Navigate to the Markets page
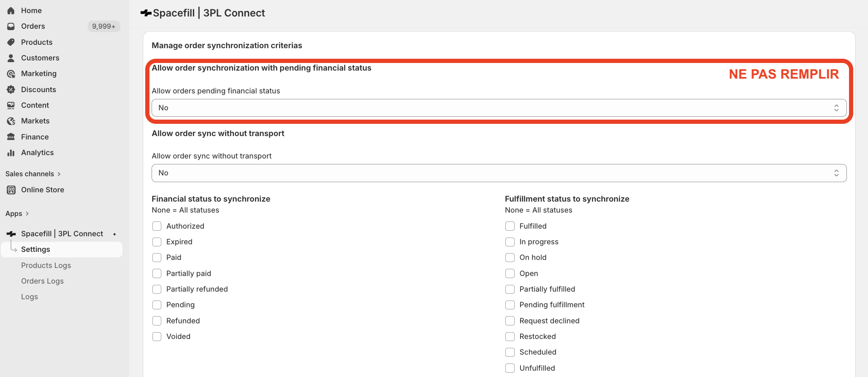This screenshot has height=377, width=868. click(x=35, y=121)
